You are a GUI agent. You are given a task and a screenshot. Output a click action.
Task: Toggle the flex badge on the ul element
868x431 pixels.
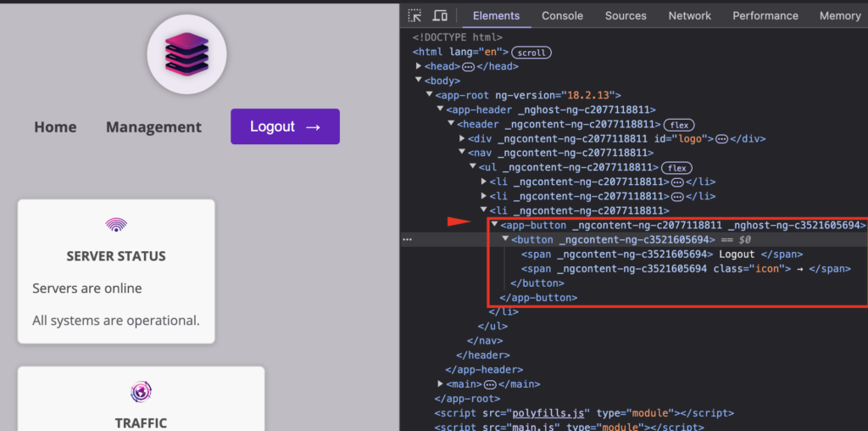[x=676, y=168]
